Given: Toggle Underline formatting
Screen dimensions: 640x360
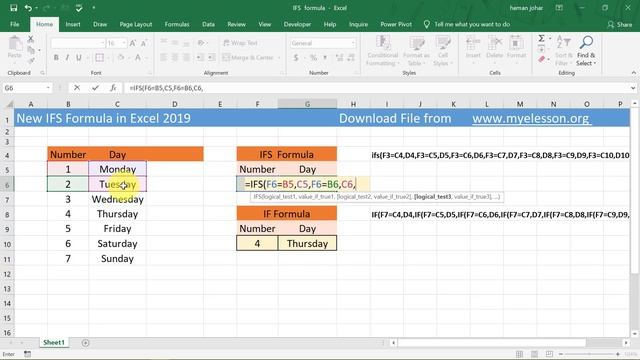Looking at the screenshot, I should (x=78, y=58).
